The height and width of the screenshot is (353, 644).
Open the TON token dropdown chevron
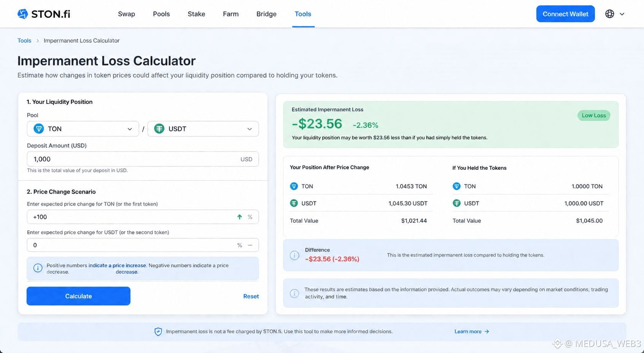[x=130, y=129]
